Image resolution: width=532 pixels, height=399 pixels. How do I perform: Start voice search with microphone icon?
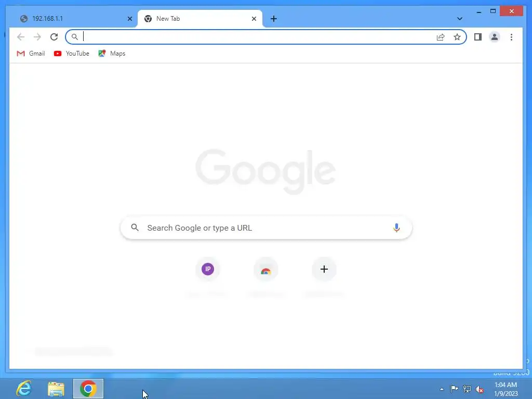point(396,228)
